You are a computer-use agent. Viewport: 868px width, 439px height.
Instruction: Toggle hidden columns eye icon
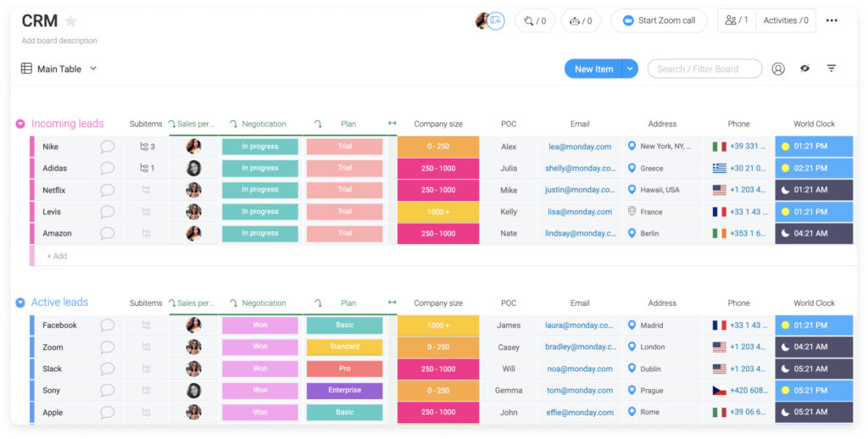804,69
